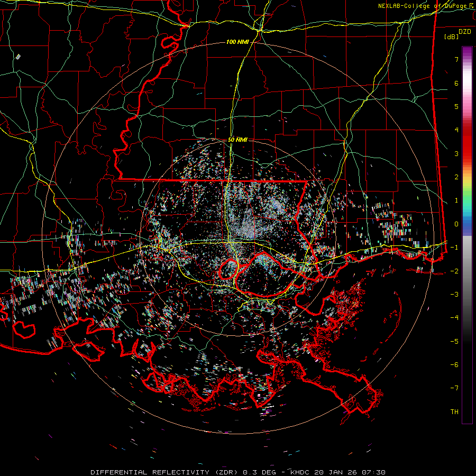
Task: Click the 07:30 time stamp
Action: click(373, 472)
